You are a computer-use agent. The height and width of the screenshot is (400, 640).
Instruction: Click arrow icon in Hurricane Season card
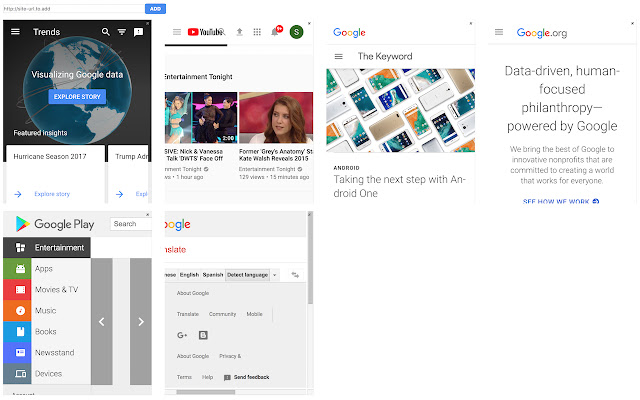(18, 194)
